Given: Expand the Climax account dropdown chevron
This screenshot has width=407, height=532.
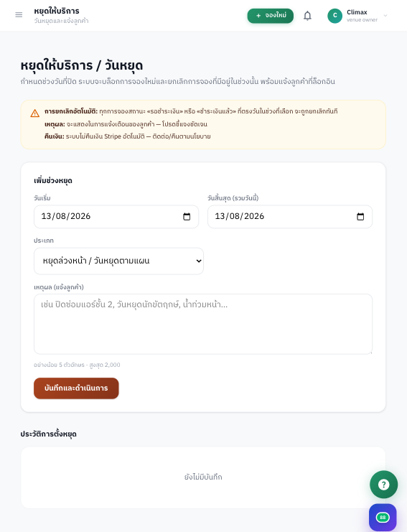Looking at the screenshot, I should click(385, 16).
